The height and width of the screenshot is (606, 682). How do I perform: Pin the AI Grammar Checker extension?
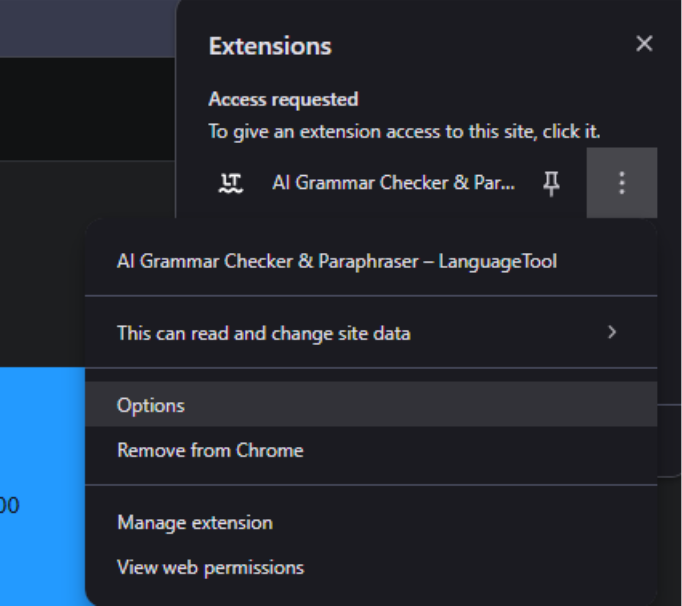click(x=551, y=183)
